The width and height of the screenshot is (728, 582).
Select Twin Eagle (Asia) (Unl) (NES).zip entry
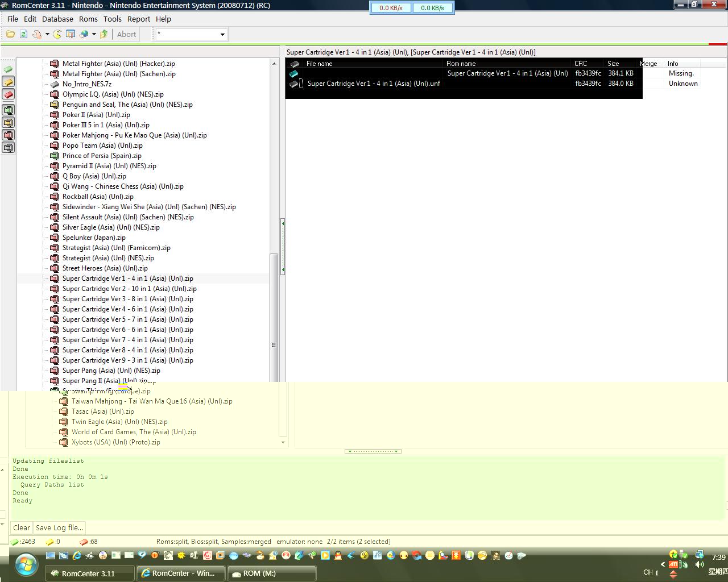tap(119, 422)
